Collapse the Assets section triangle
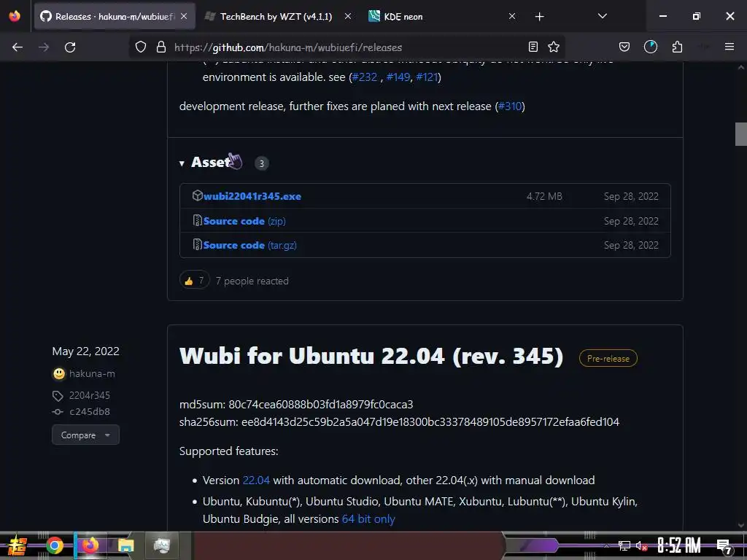The image size is (747, 560). point(182,163)
